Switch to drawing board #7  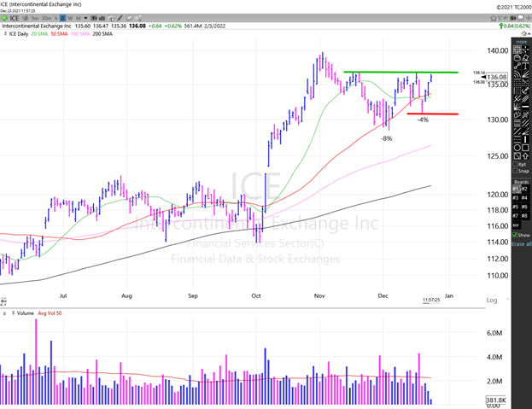pyautogui.click(x=517, y=216)
